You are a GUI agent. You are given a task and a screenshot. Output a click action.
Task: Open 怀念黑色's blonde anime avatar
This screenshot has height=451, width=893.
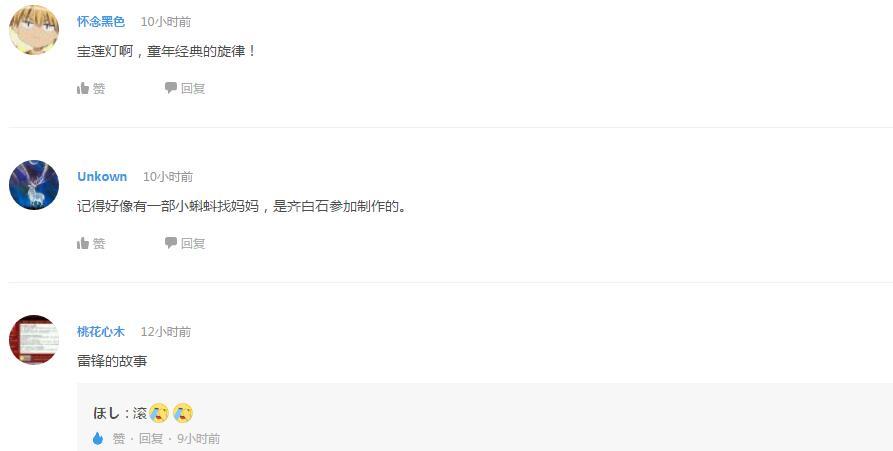click(x=34, y=30)
